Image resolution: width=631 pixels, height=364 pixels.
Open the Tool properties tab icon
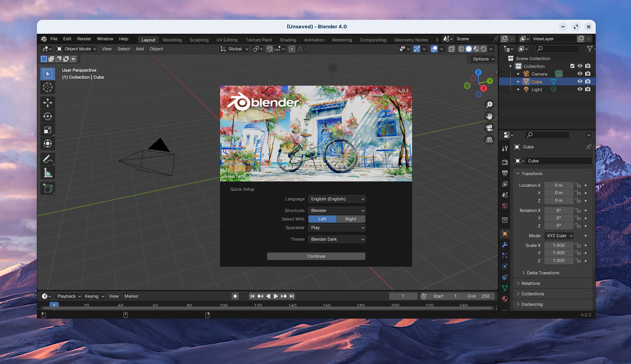tap(505, 148)
